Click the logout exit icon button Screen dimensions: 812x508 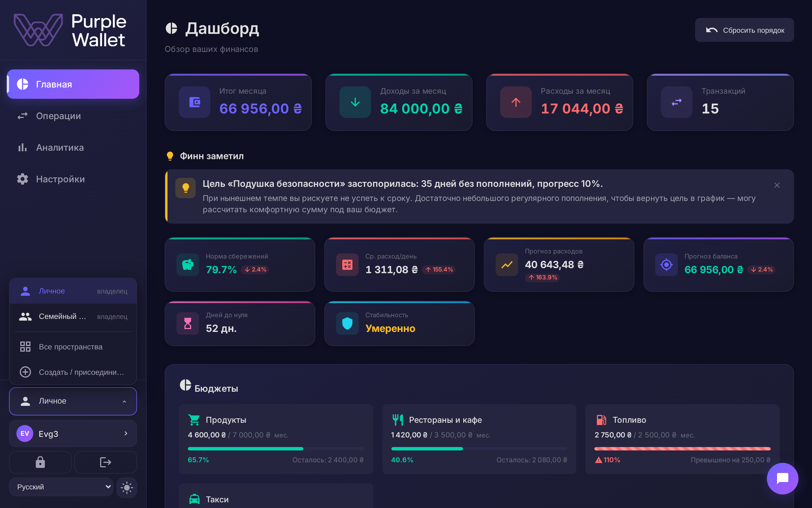(x=105, y=462)
